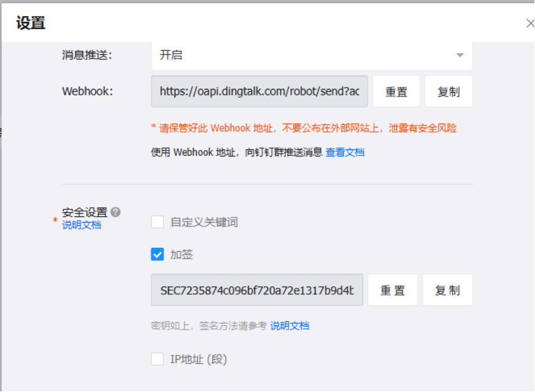This screenshot has width=535, height=392.
Task: Click the 自定义关键词 label text
Action: click(204, 222)
